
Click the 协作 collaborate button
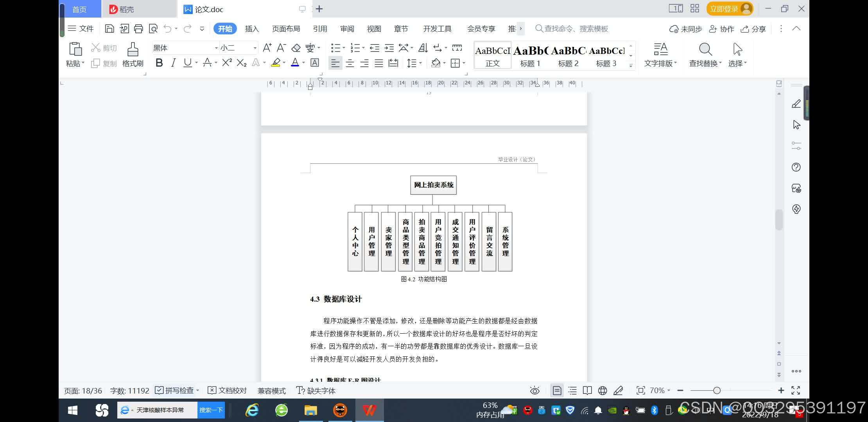[722, 29]
